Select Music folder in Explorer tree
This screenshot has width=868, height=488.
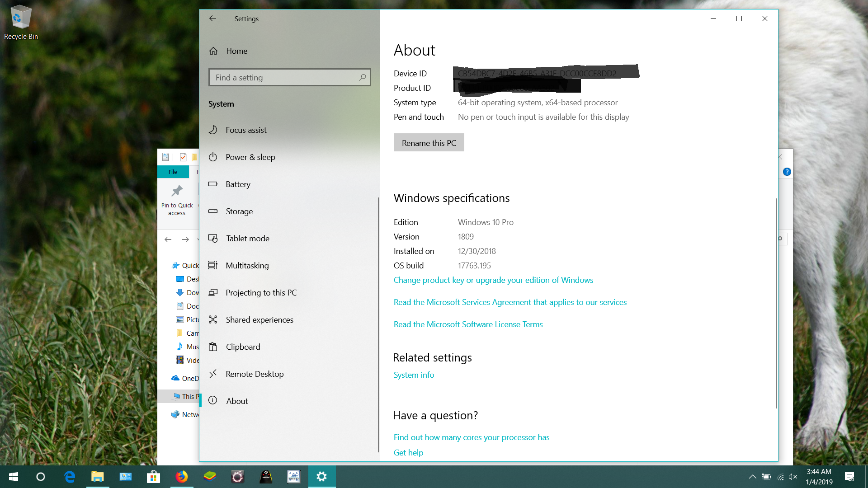[x=187, y=347]
